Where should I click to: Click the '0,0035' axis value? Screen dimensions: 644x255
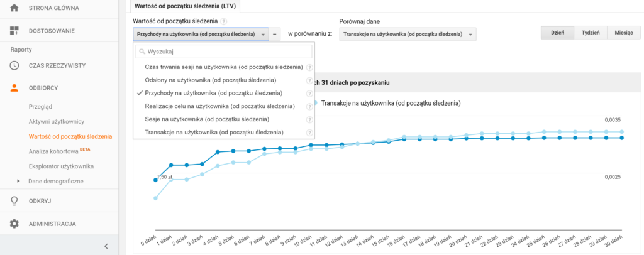[x=613, y=120]
